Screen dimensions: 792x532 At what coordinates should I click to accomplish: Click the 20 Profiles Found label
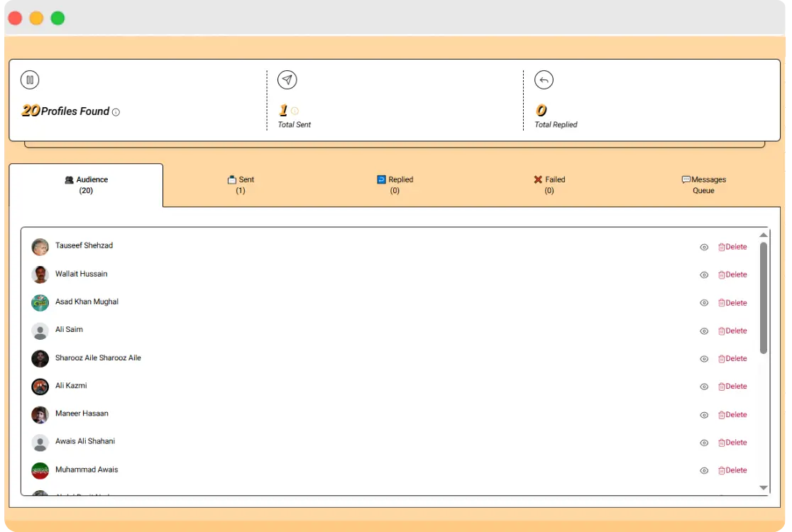65,111
